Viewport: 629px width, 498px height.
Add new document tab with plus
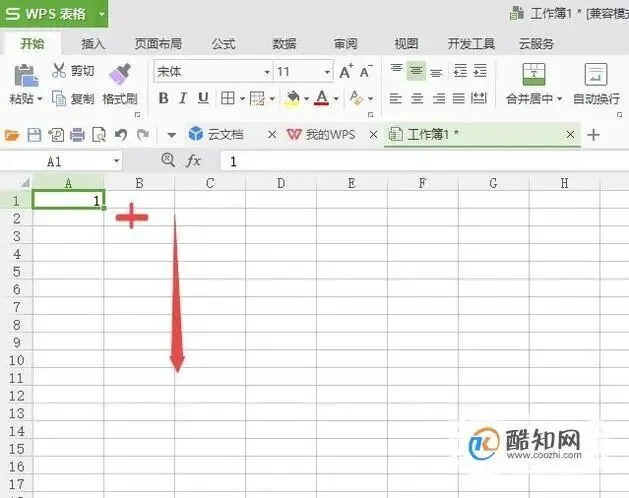[593, 135]
